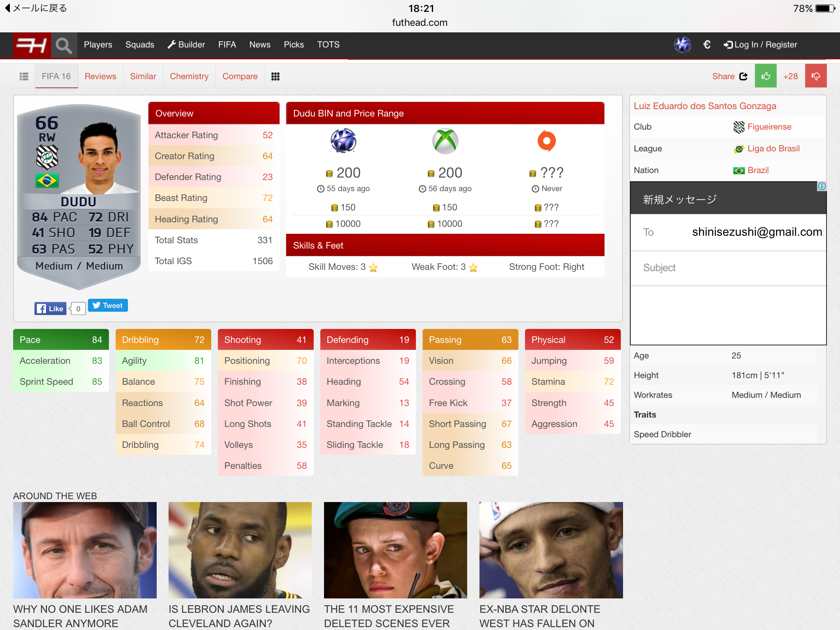This screenshot has height=630, width=840.
Task: Click the ad info icon
Action: [x=822, y=187]
